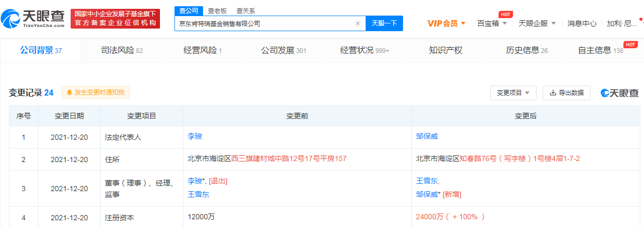Switch to the 公司背景 tab

(41, 50)
